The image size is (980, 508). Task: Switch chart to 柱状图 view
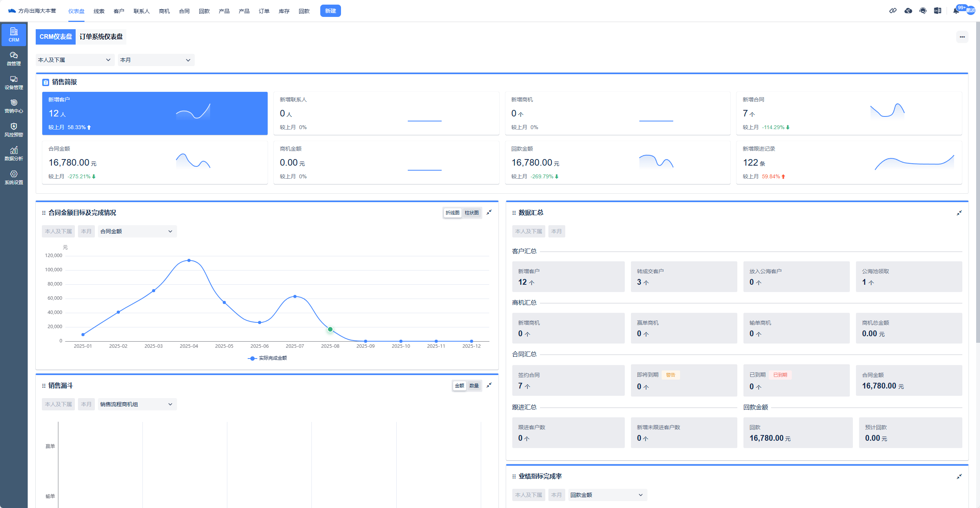(x=472, y=213)
